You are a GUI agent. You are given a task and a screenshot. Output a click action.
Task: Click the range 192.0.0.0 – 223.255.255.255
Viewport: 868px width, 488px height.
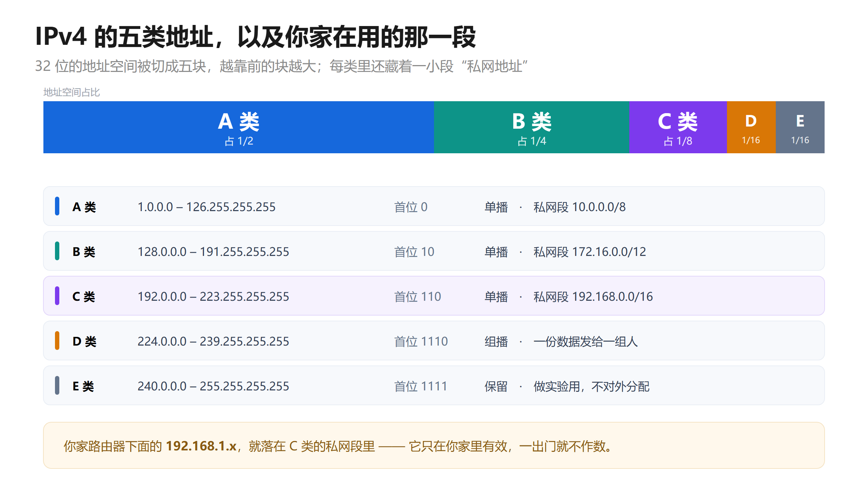click(213, 296)
